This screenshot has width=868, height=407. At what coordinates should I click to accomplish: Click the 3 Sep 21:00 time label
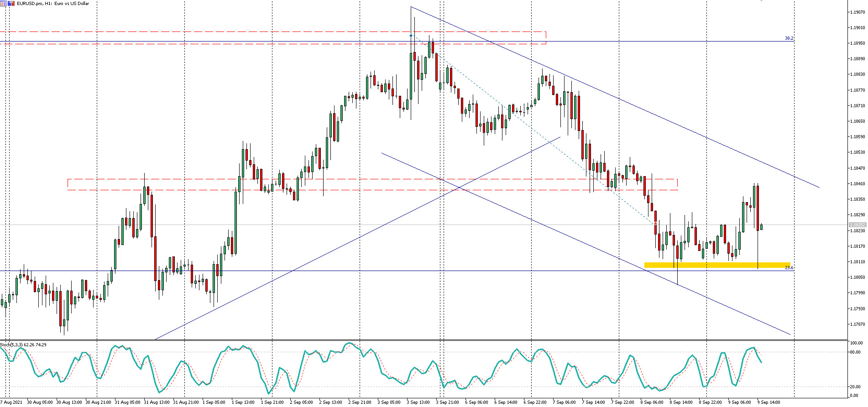coord(447,402)
